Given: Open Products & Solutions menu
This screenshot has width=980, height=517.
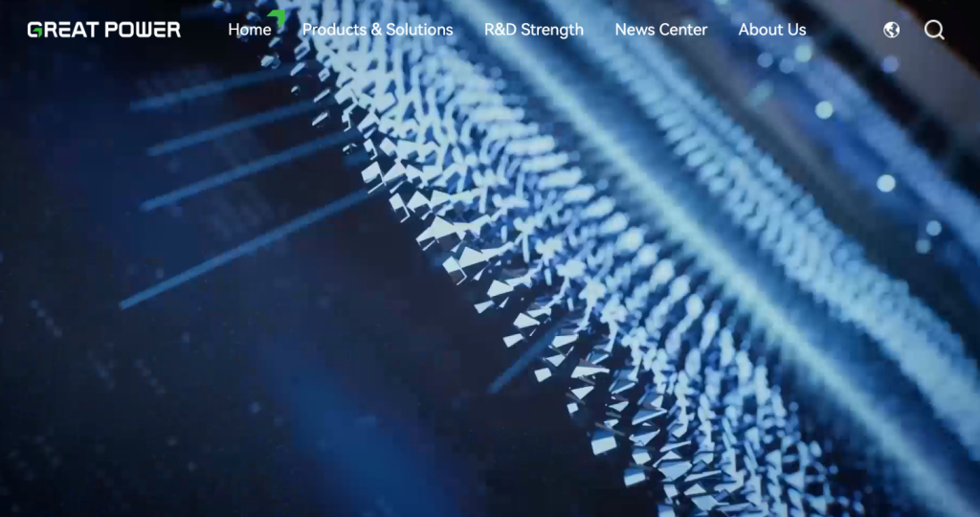Looking at the screenshot, I should (x=377, y=30).
